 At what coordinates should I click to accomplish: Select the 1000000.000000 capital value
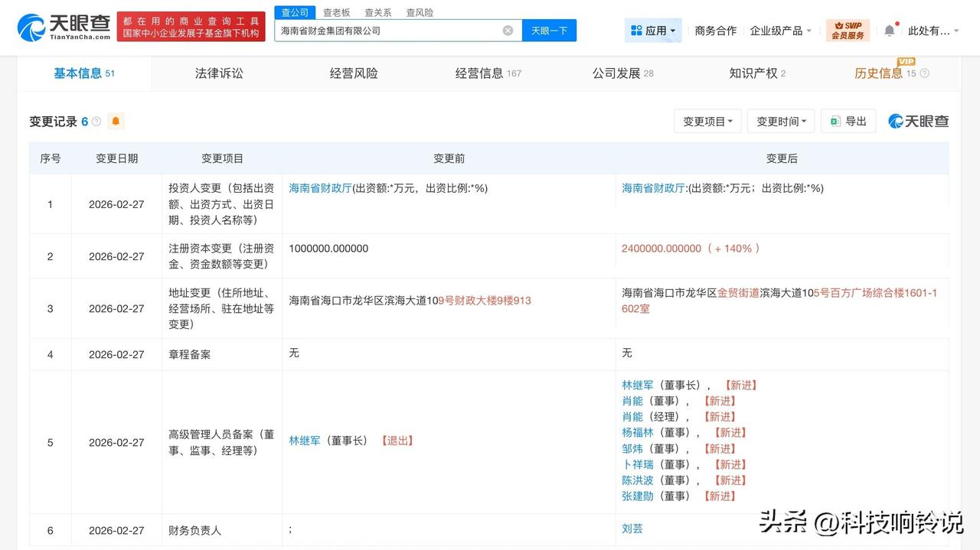(x=328, y=249)
